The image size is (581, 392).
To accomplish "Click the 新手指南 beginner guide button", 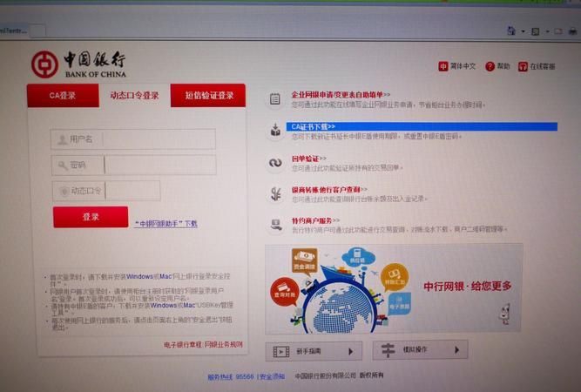I will click(314, 351).
